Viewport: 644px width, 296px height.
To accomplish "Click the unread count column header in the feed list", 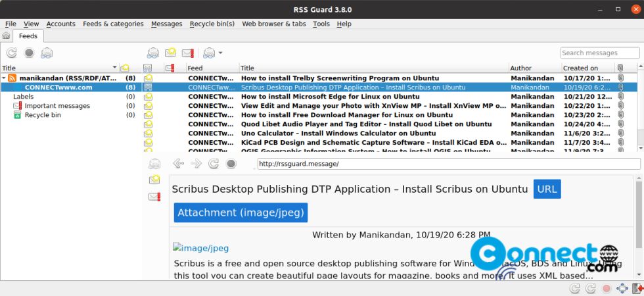I will coord(125,68).
